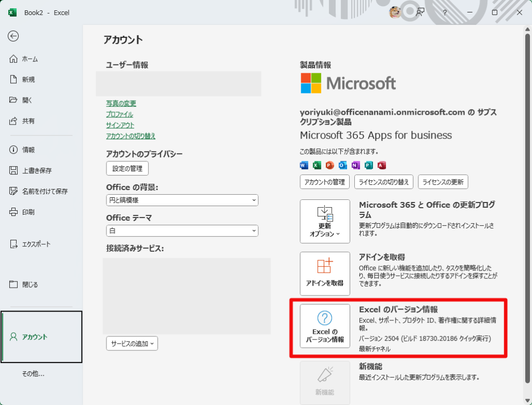
Task: Click the Excel のバージョン情報 button
Action: coord(325,326)
